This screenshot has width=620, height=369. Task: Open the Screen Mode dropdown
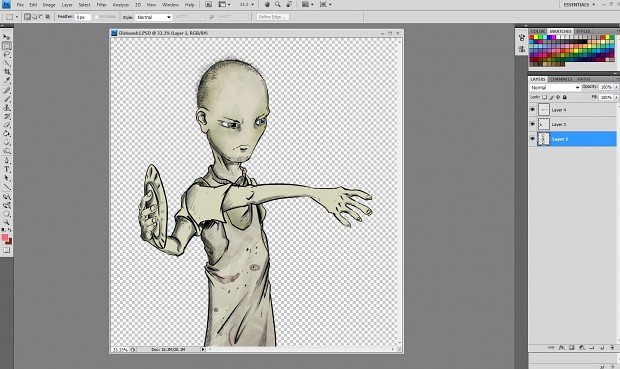325,5
